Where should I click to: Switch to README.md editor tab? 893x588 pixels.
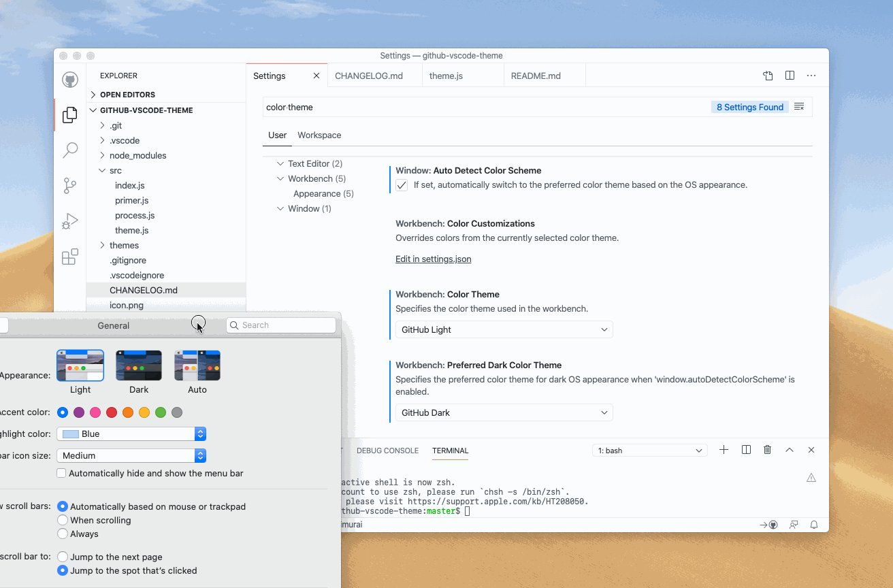coord(545,76)
